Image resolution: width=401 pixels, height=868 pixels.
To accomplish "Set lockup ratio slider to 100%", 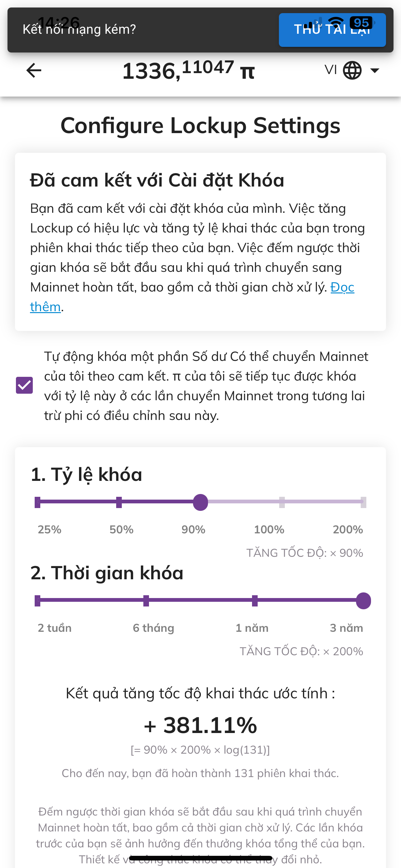I will (282, 502).
